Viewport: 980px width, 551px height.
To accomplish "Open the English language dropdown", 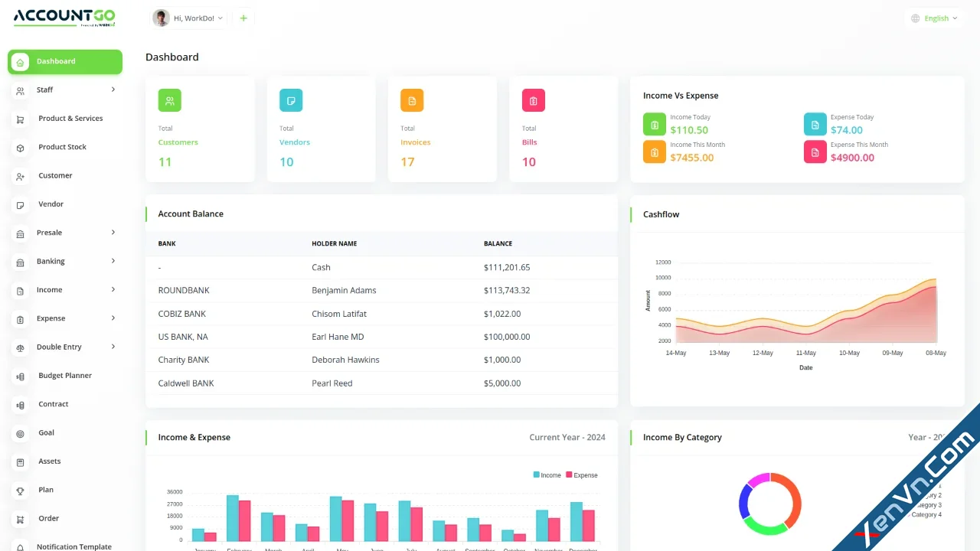I will (933, 18).
